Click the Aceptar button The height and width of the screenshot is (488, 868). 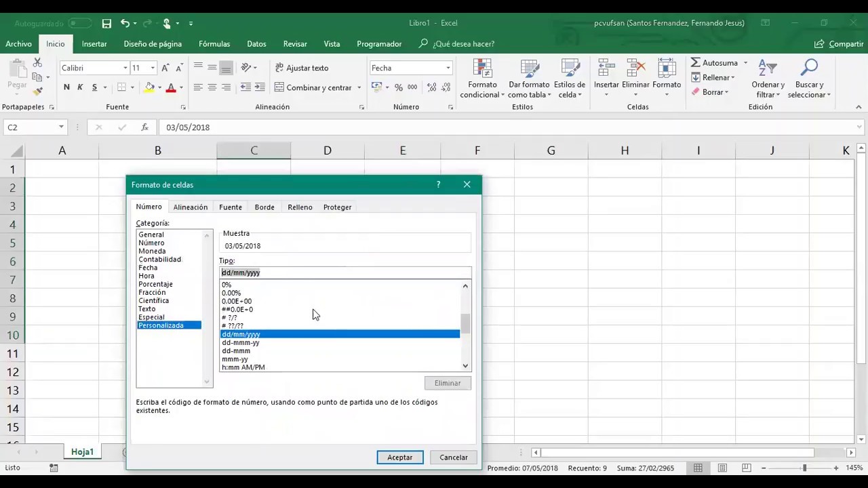tap(399, 457)
